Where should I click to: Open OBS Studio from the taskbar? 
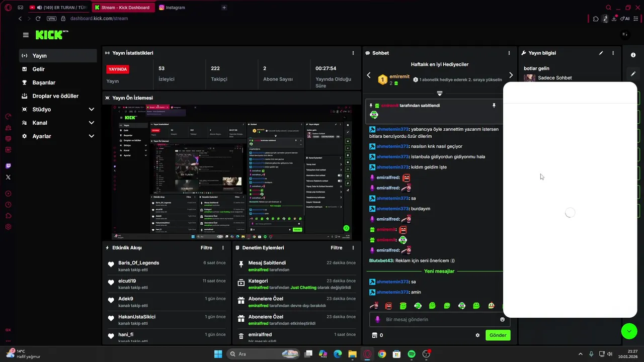426,354
